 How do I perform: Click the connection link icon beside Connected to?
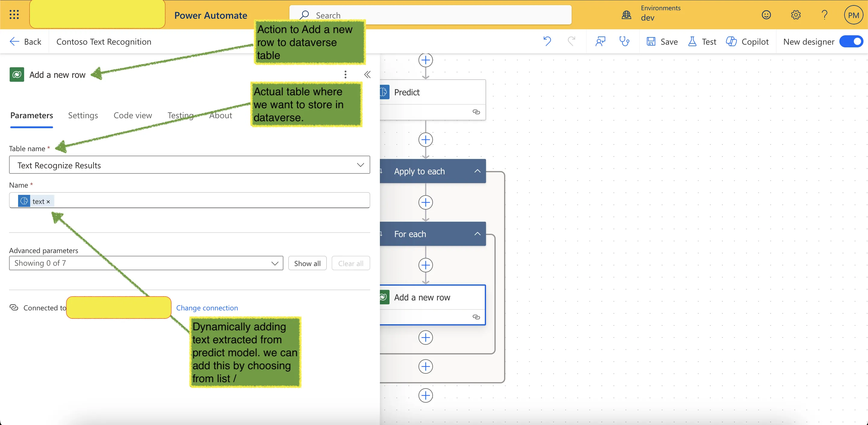[14, 307]
